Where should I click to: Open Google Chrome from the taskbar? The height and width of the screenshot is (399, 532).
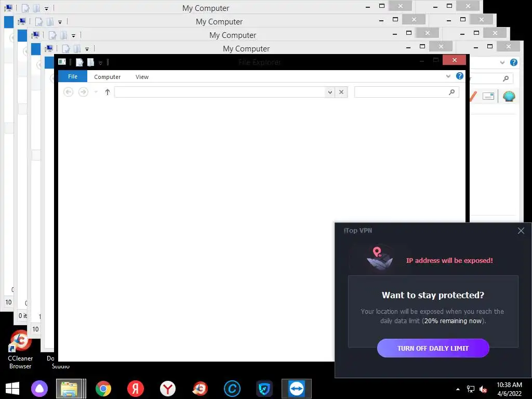tap(103, 389)
